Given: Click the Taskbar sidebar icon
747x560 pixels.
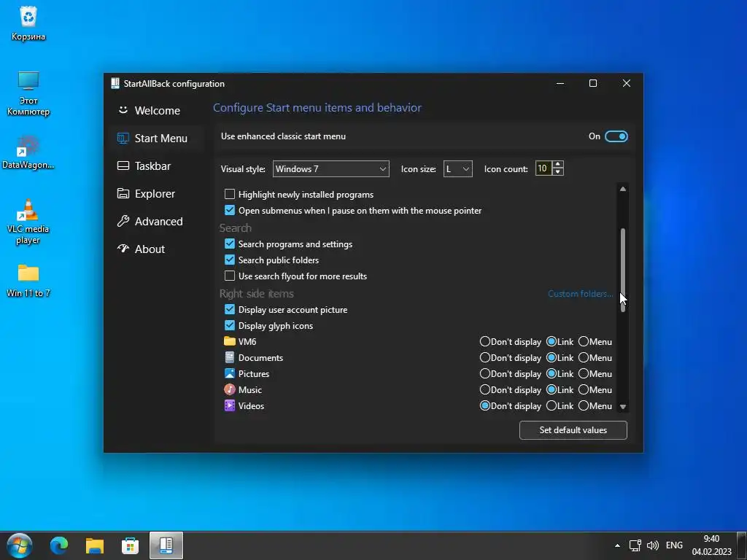Looking at the screenshot, I should coord(123,166).
